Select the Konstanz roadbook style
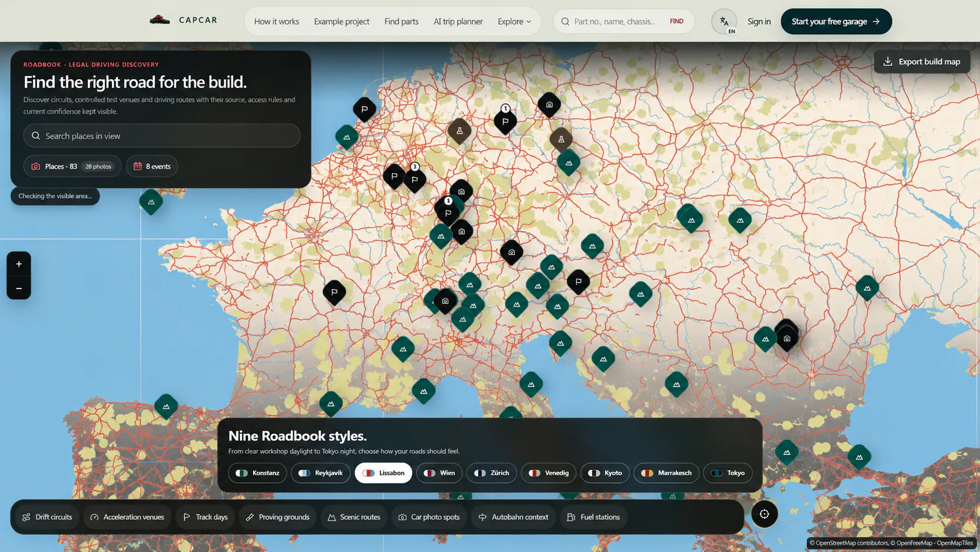 click(x=257, y=473)
